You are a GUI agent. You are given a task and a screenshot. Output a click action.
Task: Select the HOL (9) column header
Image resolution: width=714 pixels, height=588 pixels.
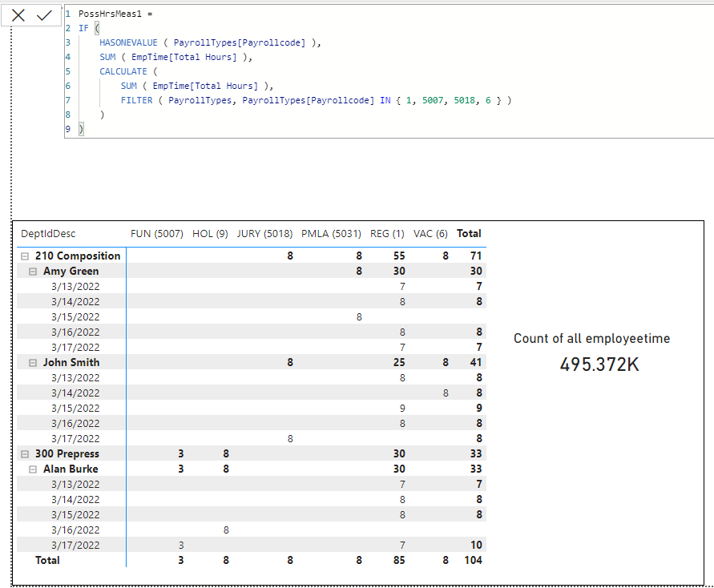click(x=210, y=234)
